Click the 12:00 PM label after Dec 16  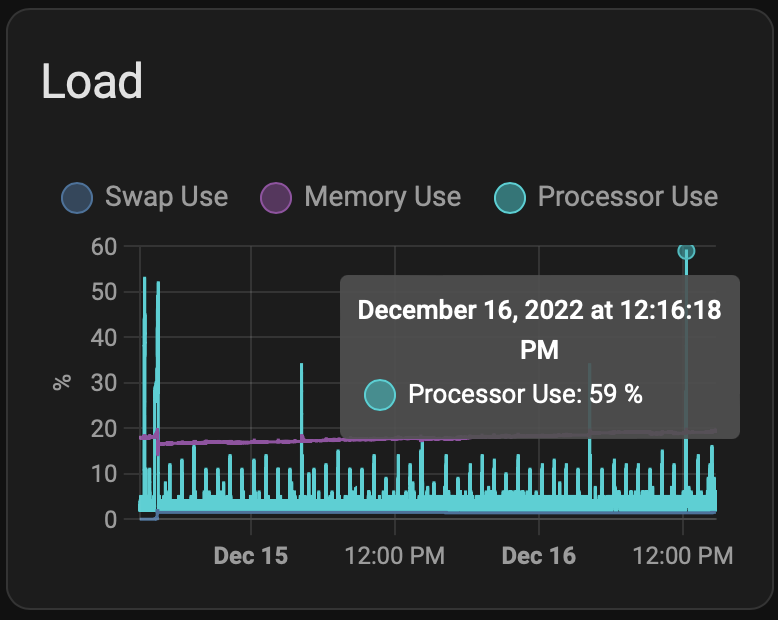(682, 555)
